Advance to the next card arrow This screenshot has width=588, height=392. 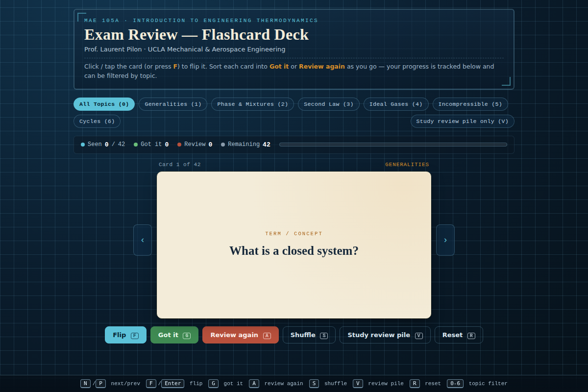[445, 240]
